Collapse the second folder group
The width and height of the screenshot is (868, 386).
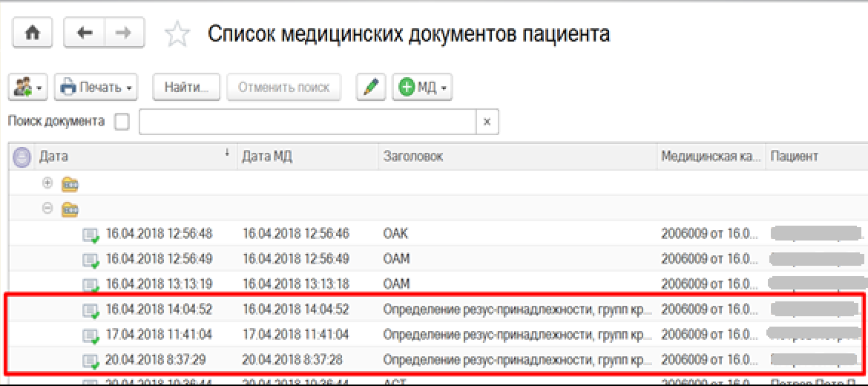[47, 209]
